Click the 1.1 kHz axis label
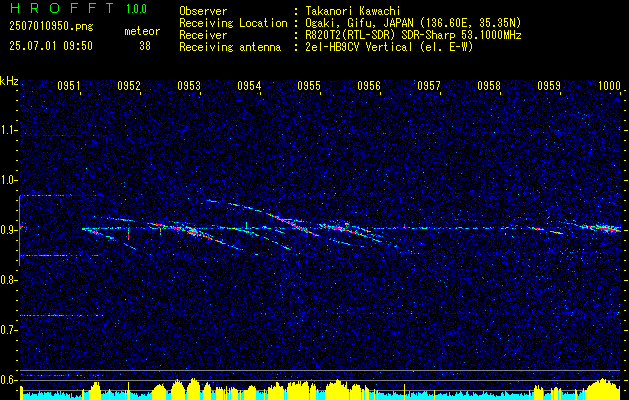629x400 pixels. [x=9, y=130]
